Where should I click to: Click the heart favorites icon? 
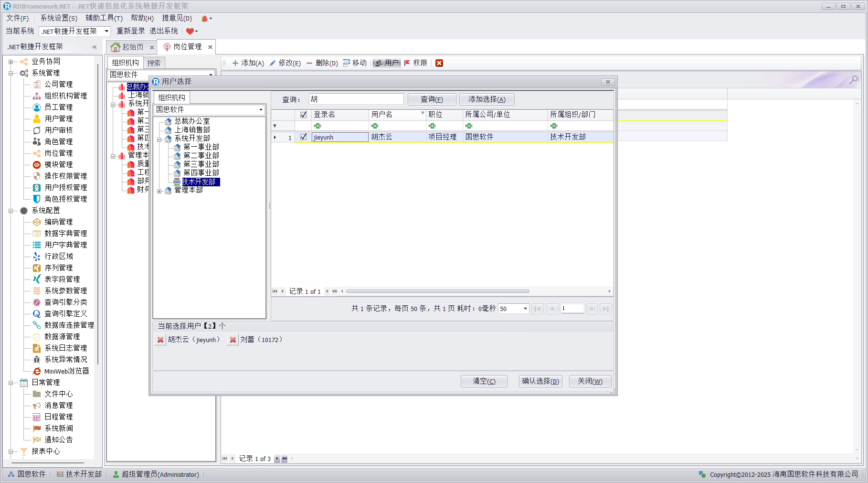(190, 32)
